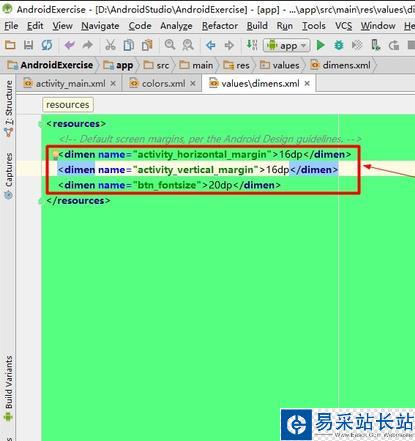Select the src breadcrumb folder

coord(157,65)
